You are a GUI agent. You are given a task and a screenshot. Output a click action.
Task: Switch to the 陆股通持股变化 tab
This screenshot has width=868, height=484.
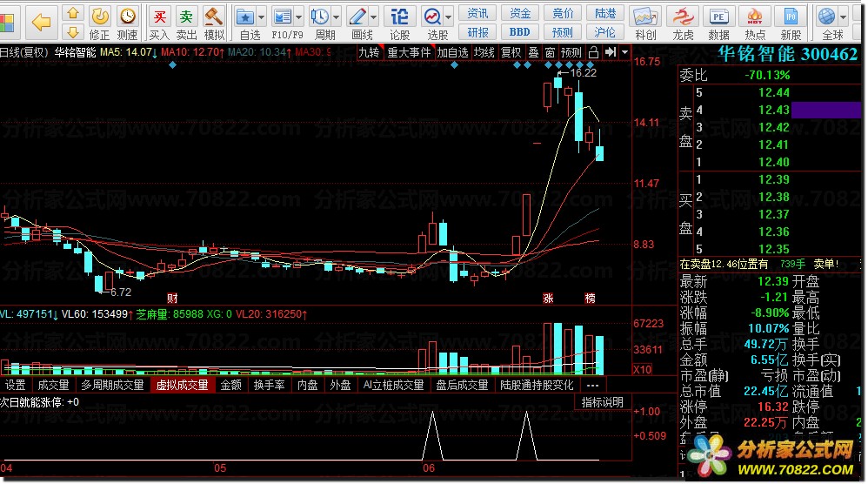(537, 385)
